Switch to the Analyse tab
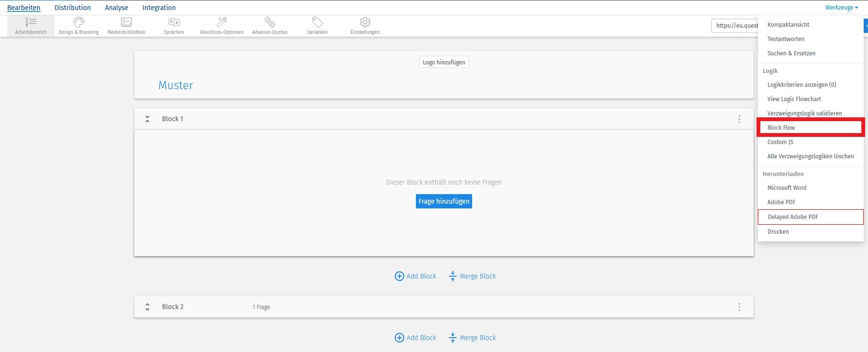This screenshot has width=868, height=352. [x=117, y=8]
